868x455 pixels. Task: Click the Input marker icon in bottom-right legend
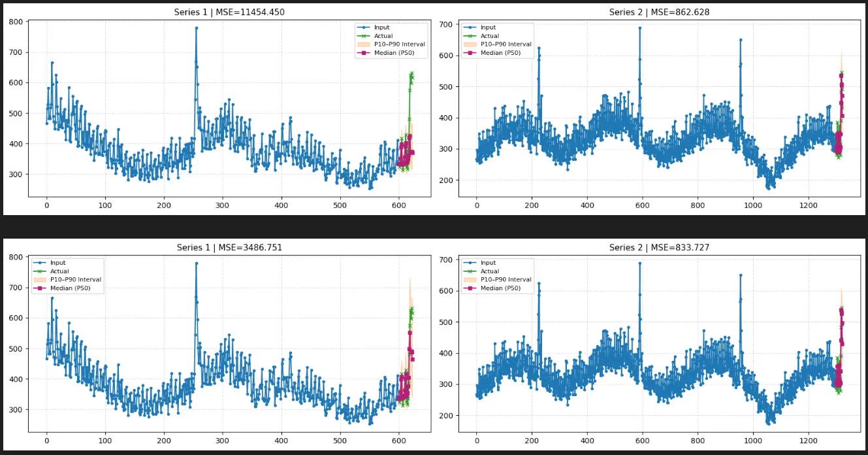click(x=470, y=262)
